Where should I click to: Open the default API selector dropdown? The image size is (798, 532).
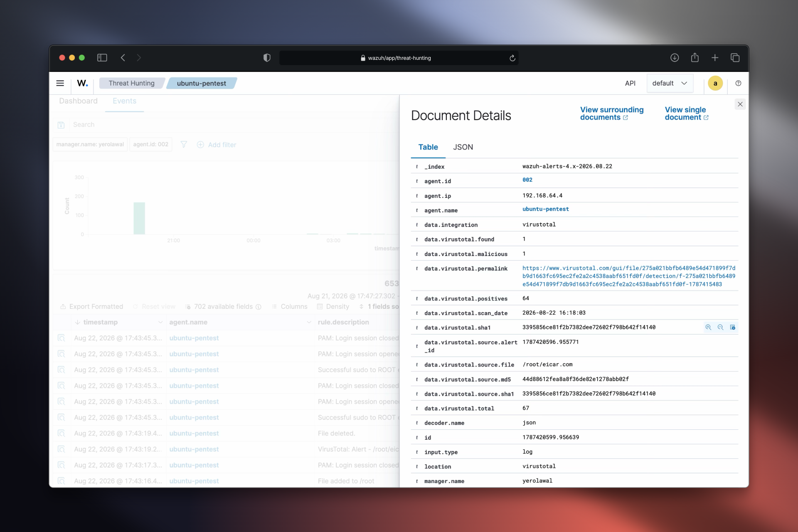tap(670, 83)
